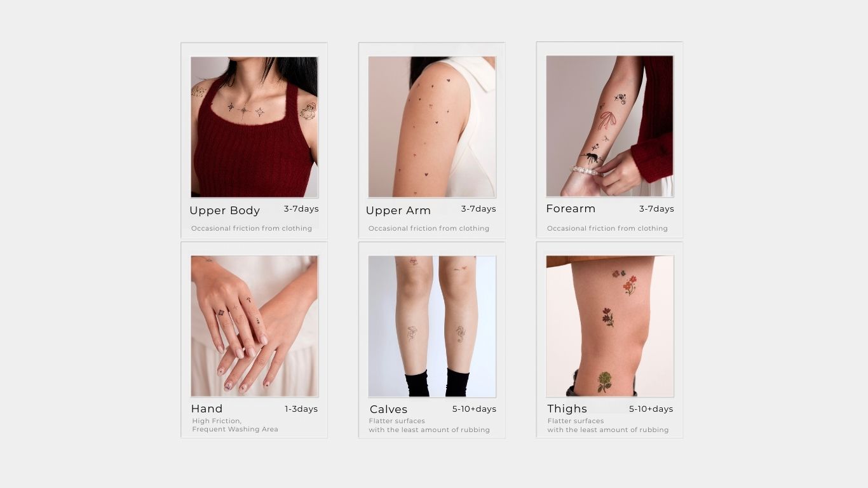Click the Upper Body title
Image resolution: width=868 pixels, height=488 pixels.
pos(224,210)
